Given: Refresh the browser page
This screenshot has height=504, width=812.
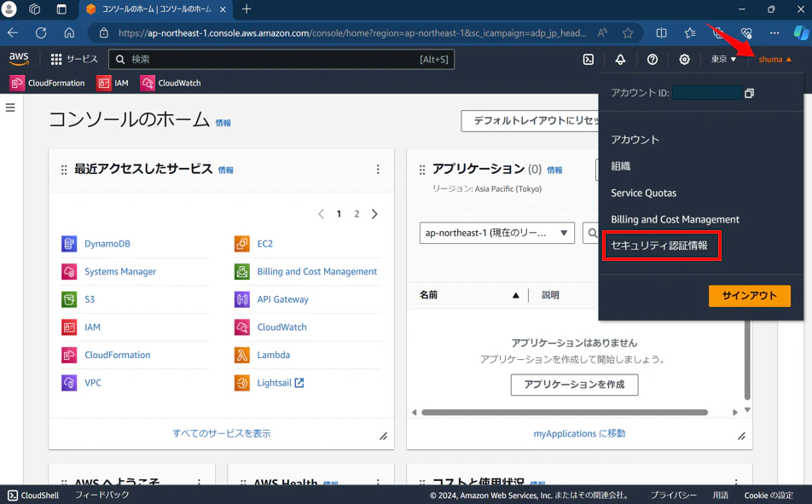Looking at the screenshot, I should [41, 33].
